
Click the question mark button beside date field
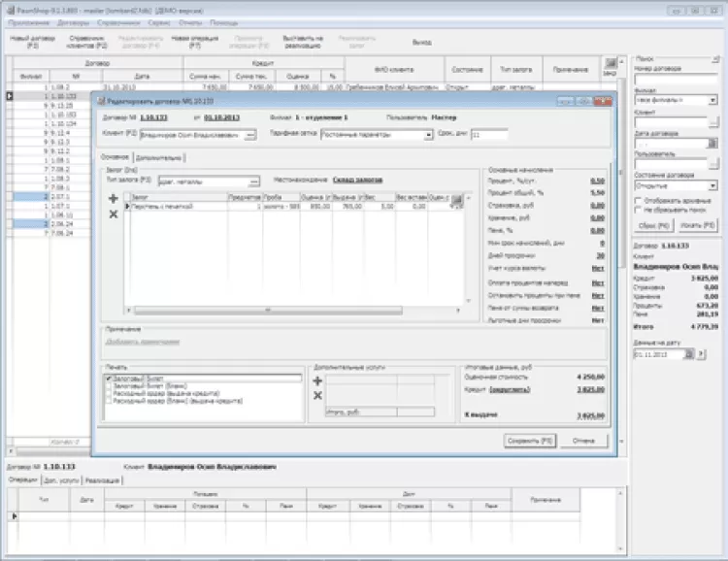[703, 355]
